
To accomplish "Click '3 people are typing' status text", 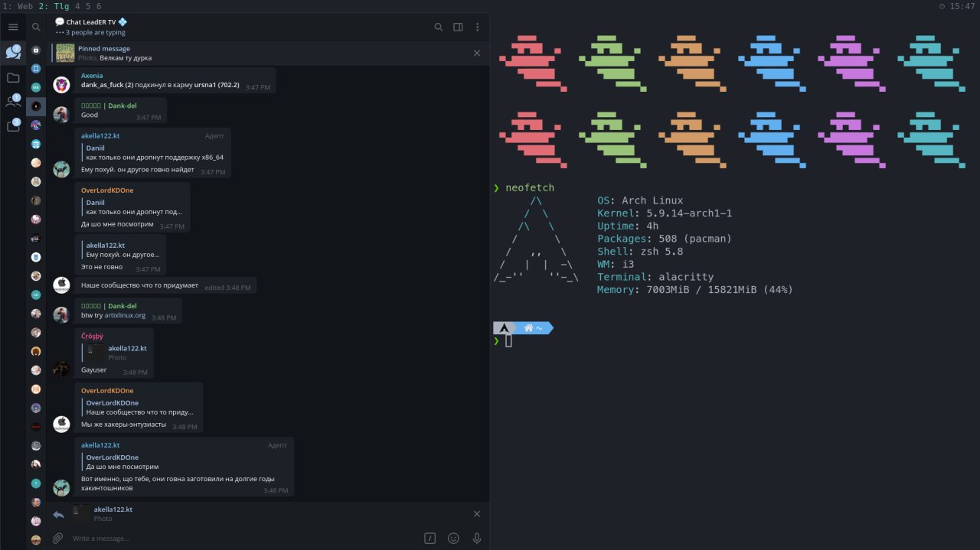I will coord(96,32).
